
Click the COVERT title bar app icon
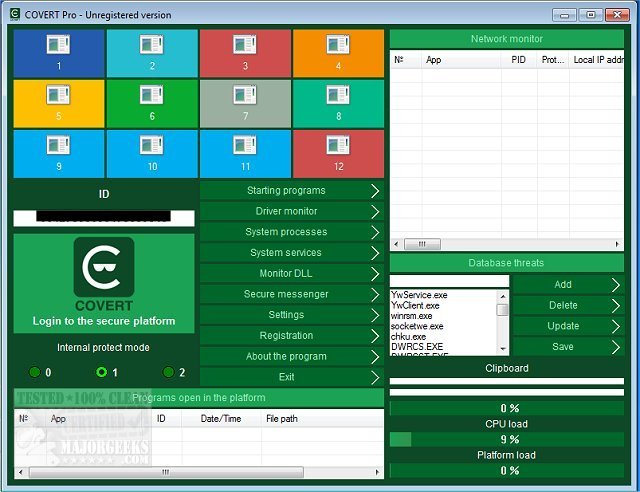[x=15, y=14]
